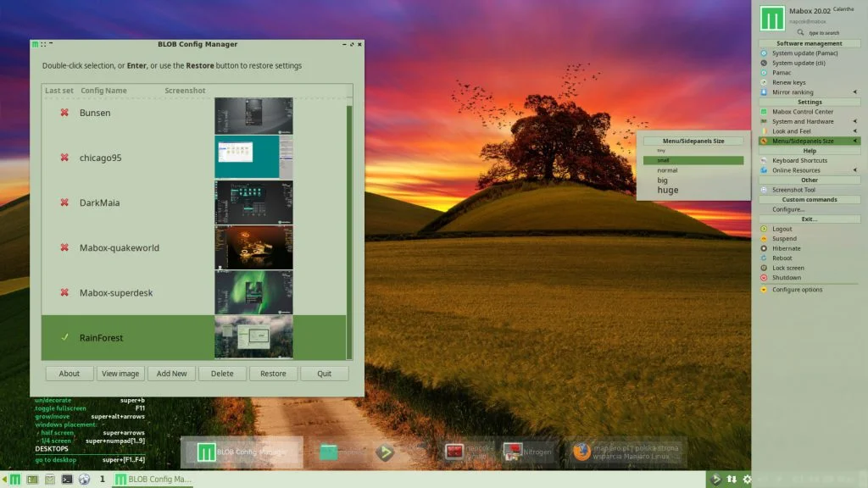Click the Delete button
Viewport: 868px width, 488px height.
pos(222,374)
